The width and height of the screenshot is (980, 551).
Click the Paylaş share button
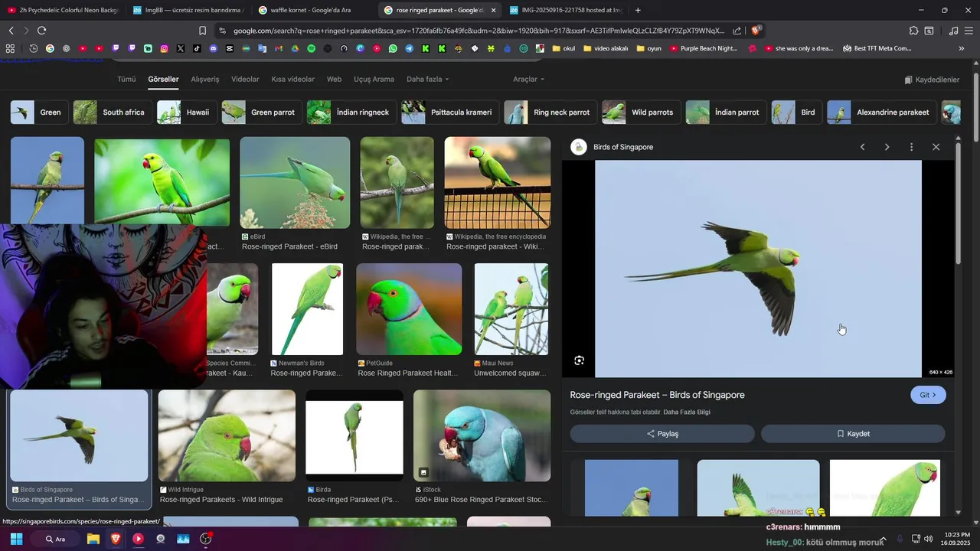click(x=662, y=434)
